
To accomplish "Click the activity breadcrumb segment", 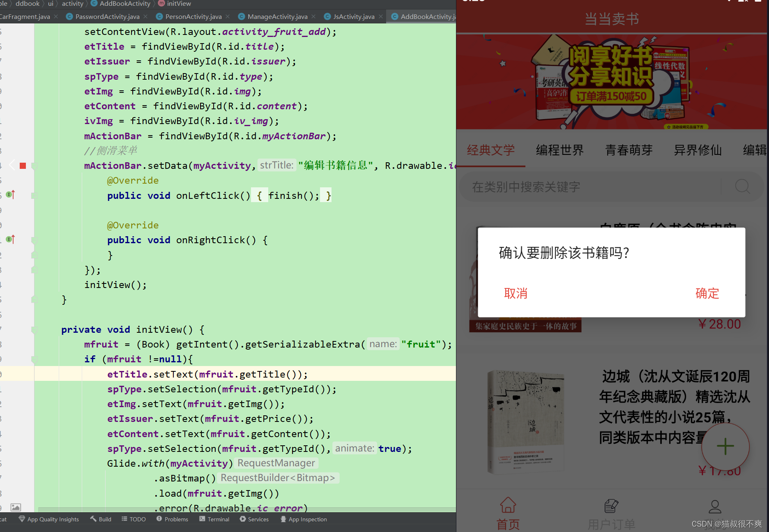I will click(x=73, y=4).
